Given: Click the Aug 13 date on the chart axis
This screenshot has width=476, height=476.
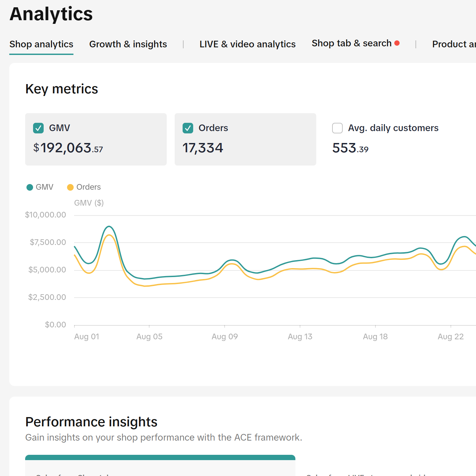Looking at the screenshot, I should point(300,337).
